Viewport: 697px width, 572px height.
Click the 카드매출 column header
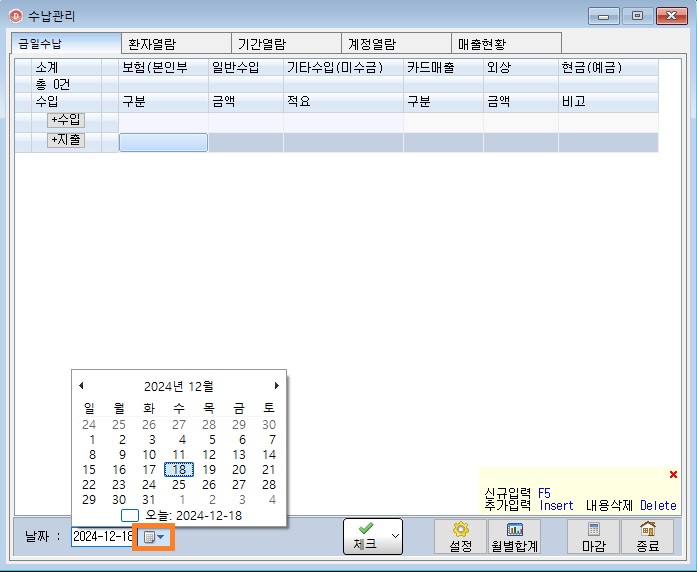coord(443,68)
